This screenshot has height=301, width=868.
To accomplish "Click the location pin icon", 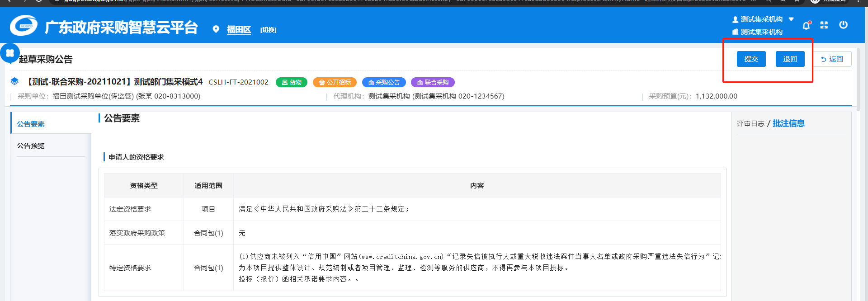I will (216, 29).
